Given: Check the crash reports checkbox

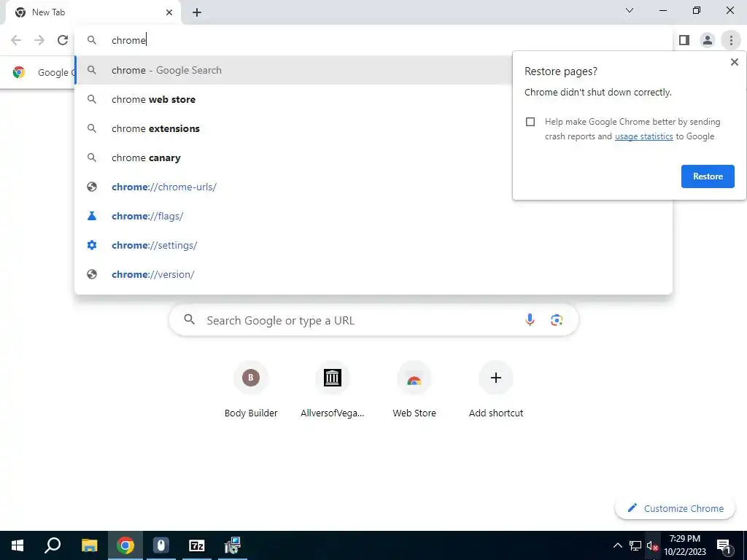Looking at the screenshot, I should (530, 122).
